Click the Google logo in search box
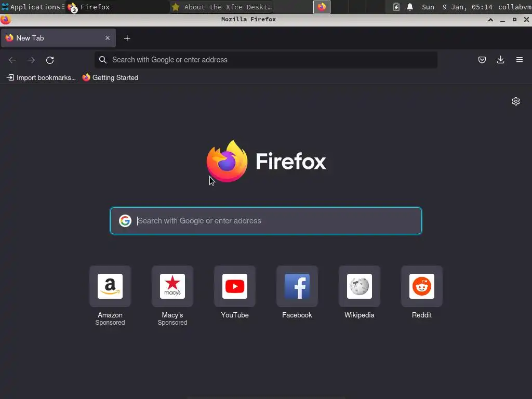 coord(125,221)
